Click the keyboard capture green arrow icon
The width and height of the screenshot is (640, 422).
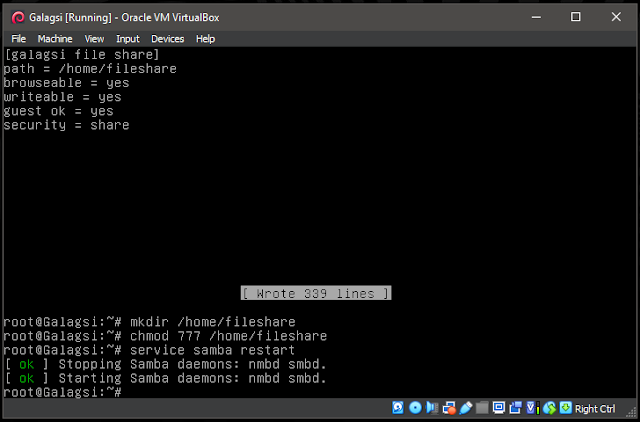point(566,408)
